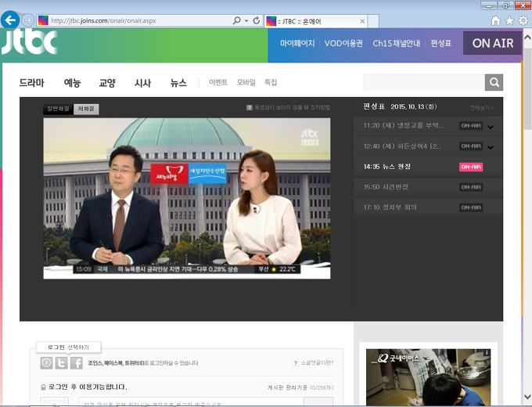Open 편성표 link in header
532x407 pixels.
click(441, 44)
